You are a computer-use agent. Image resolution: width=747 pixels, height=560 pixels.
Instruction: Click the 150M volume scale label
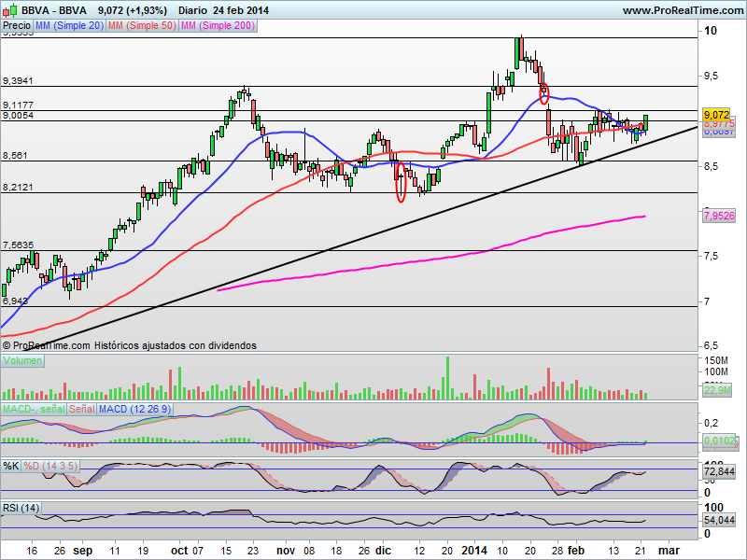[716, 360]
